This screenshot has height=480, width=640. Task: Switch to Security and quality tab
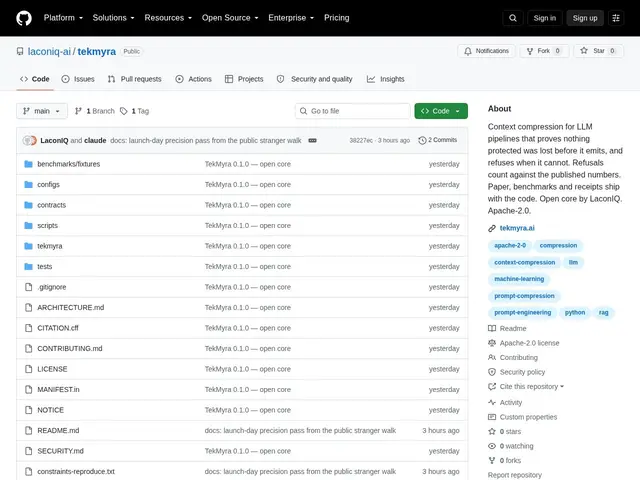[x=314, y=79]
